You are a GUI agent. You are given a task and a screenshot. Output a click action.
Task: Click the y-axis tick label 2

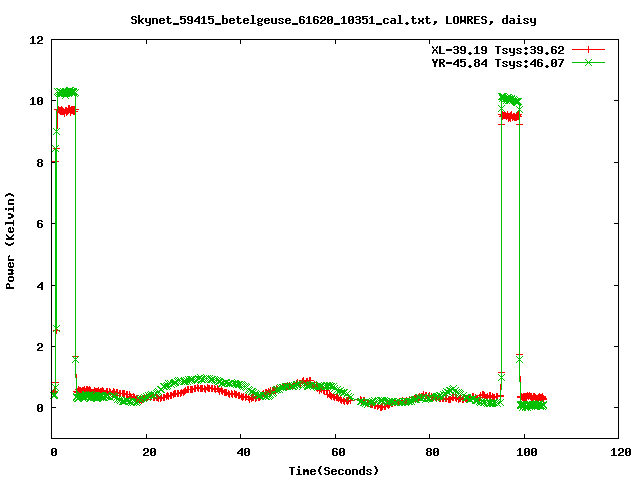[x=40, y=347]
